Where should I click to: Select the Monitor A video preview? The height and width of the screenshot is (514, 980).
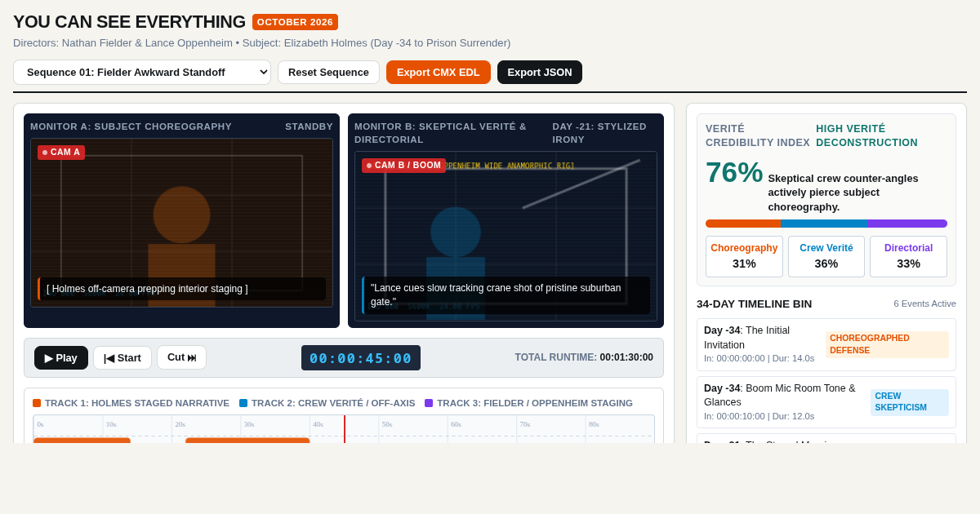click(181, 223)
